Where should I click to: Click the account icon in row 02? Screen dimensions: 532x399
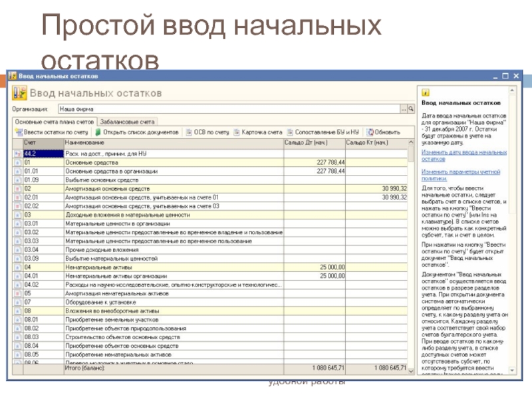pyautogui.click(x=18, y=189)
